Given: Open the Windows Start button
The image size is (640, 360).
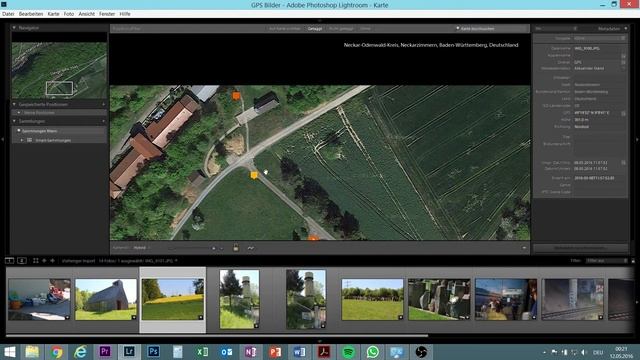Looking at the screenshot, I should [x=9, y=351].
